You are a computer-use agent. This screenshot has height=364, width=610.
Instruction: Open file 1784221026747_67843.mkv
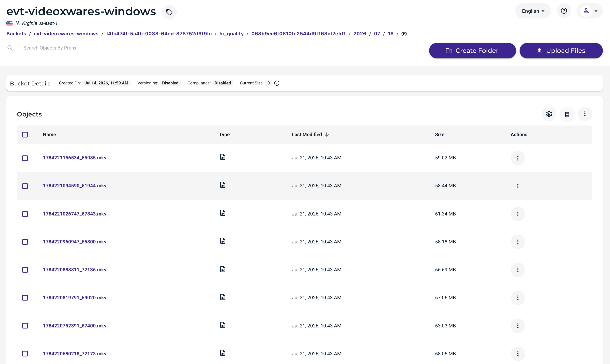click(x=75, y=214)
